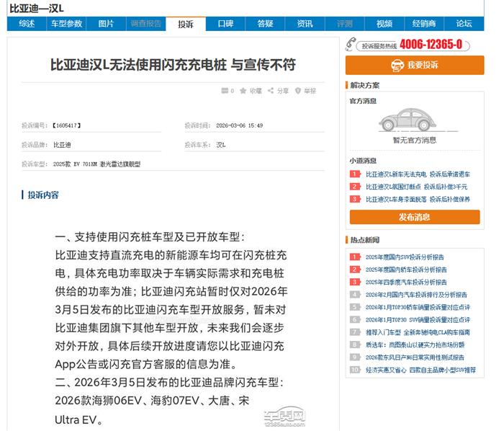
Task: Click the share icon
Action: [271, 91]
